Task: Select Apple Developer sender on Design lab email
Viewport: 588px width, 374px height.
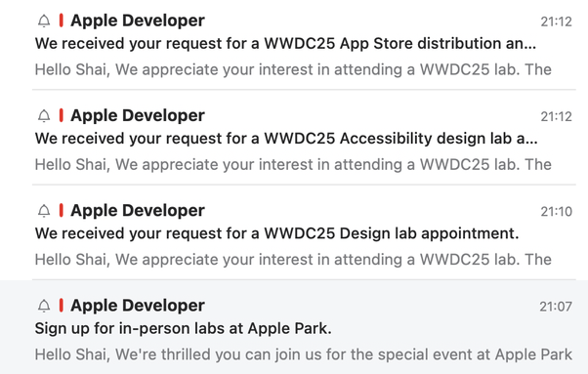Action: click(x=138, y=211)
